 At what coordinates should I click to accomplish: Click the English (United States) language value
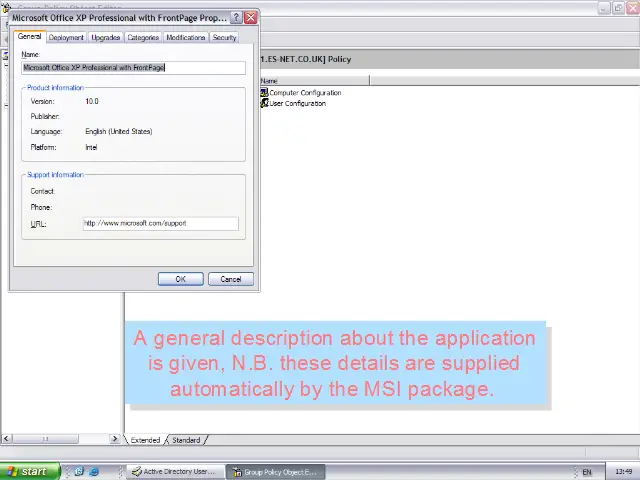[x=119, y=131]
